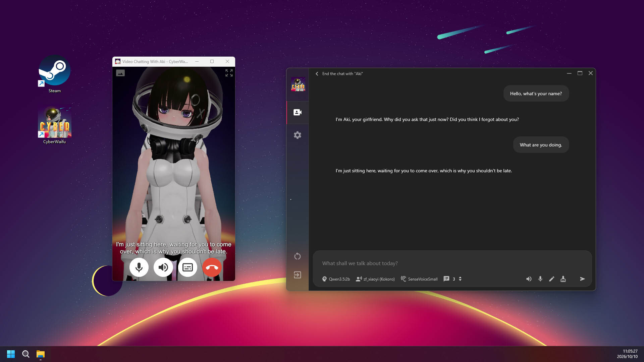Open the zf_xiaoyi (Kokoro) voice selector

(375, 279)
